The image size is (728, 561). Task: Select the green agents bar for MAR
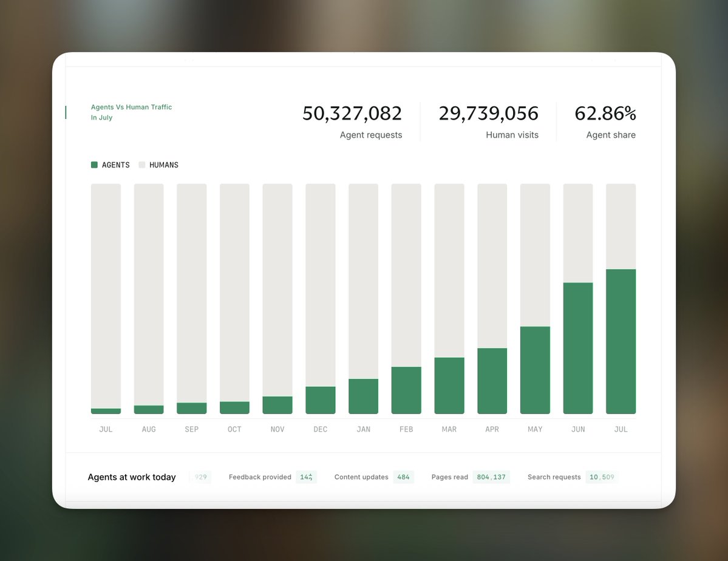coord(449,386)
